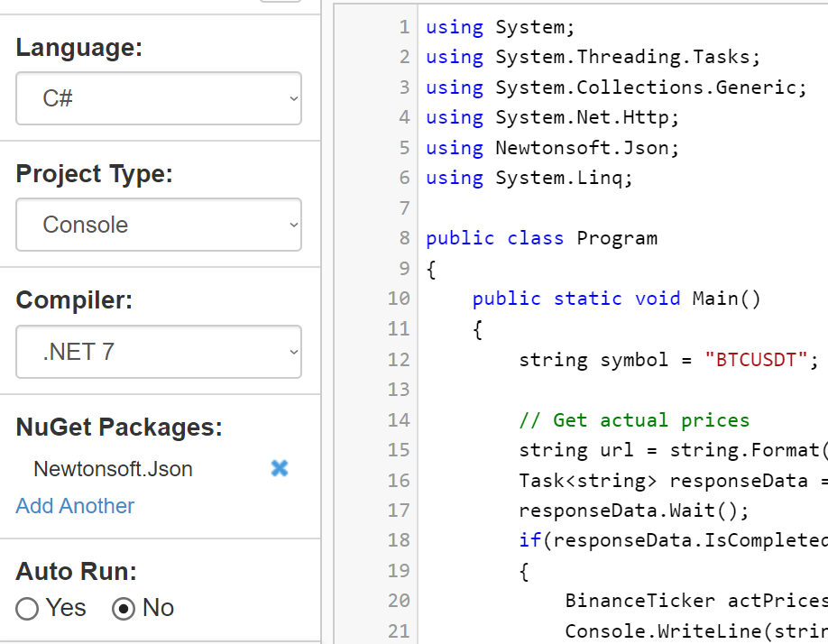Click line number 12 in gutter
Image resolution: width=828 pixels, height=644 pixels.
tap(399, 360)
